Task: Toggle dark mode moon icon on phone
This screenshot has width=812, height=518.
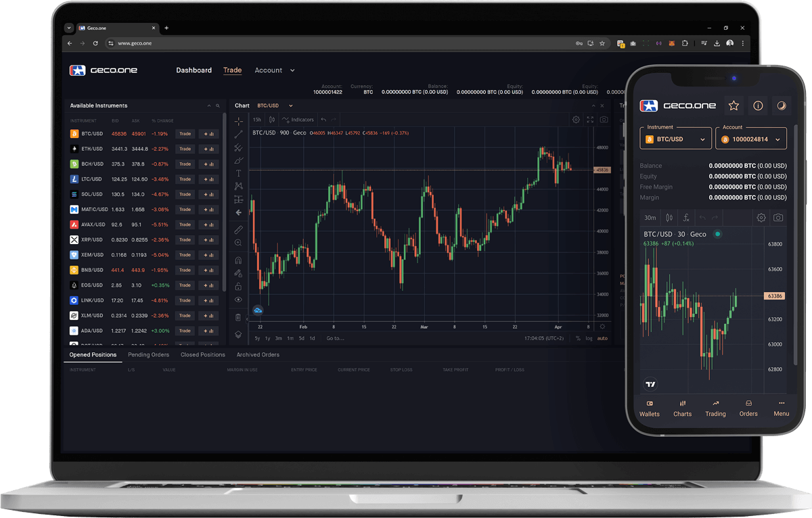Action: (x=781, y=105)
